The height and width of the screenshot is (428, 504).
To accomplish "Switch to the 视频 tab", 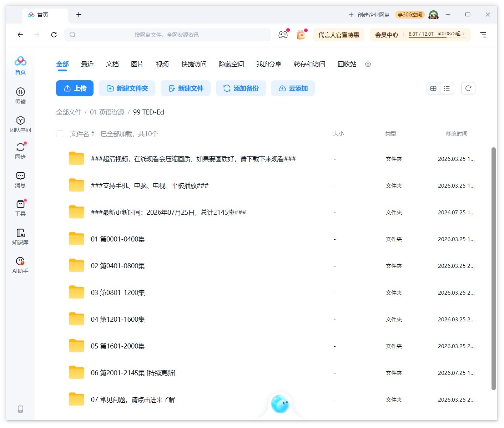I will (162, 64).
